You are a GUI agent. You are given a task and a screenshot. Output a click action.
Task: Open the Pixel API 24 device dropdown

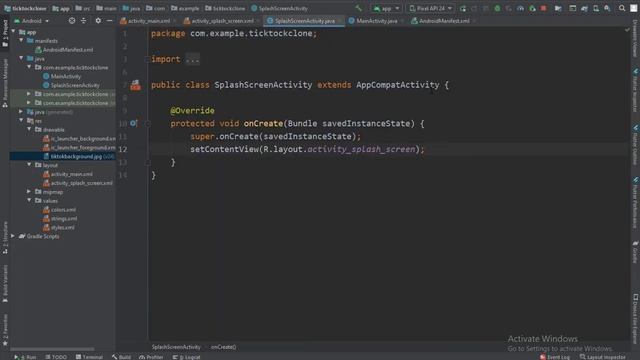(x=431, y=8)
